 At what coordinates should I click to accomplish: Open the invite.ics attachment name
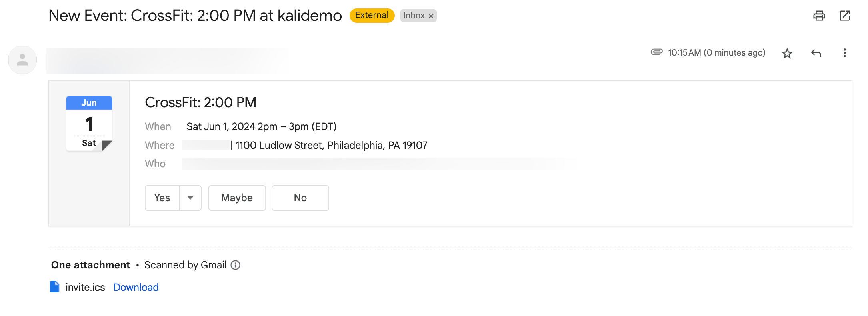[x=85, y=287]
